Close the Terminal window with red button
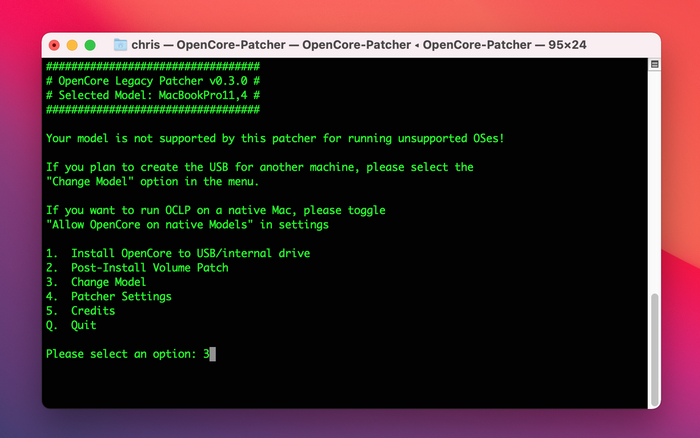This screenshot has width=700, height=438. click(x=54, y=45)
